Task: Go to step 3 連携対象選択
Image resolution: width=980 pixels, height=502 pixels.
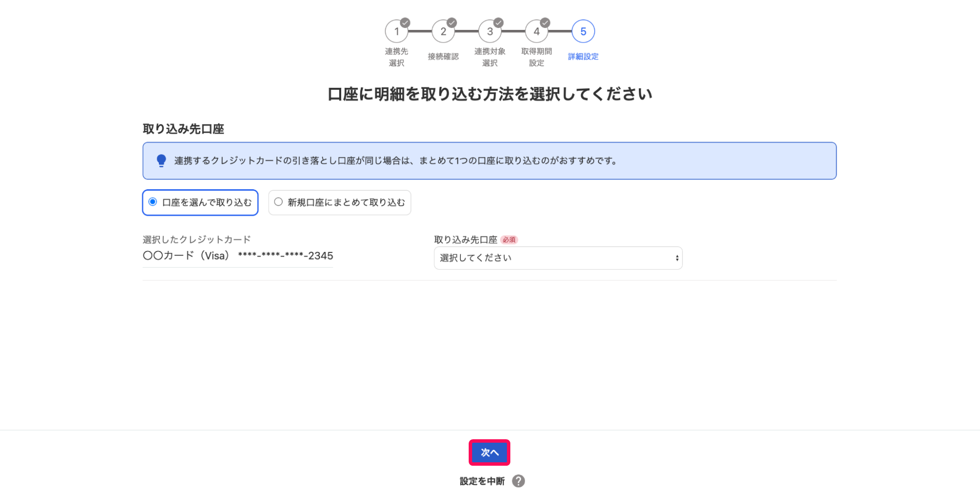Action: (x=490, y=31)
